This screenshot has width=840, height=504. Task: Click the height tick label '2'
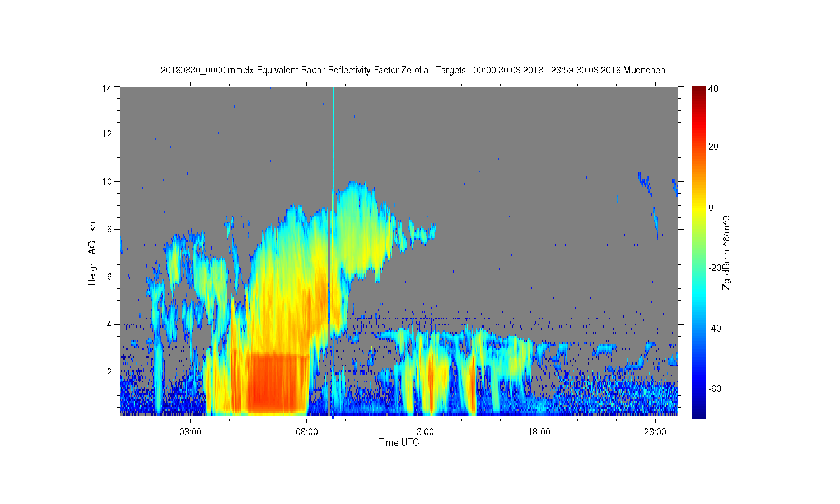click(x=110, y=371)
